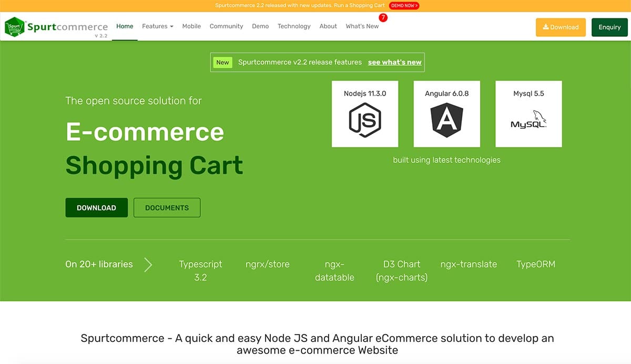
Task: Click the top banner release announcement text
Action: (300, 6)
